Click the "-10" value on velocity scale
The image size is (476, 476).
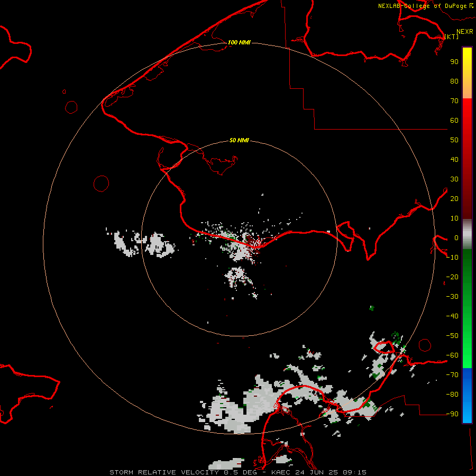tap(452, 258)
